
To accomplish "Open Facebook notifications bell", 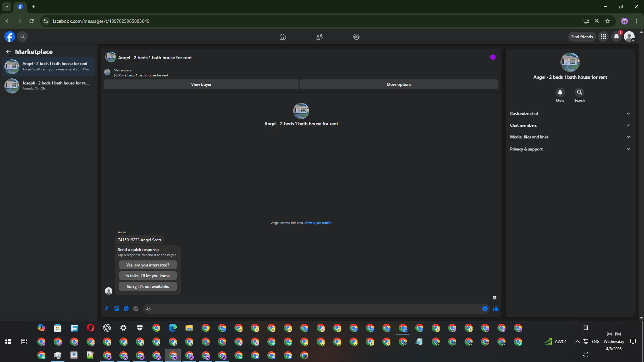I will (616, 37).
